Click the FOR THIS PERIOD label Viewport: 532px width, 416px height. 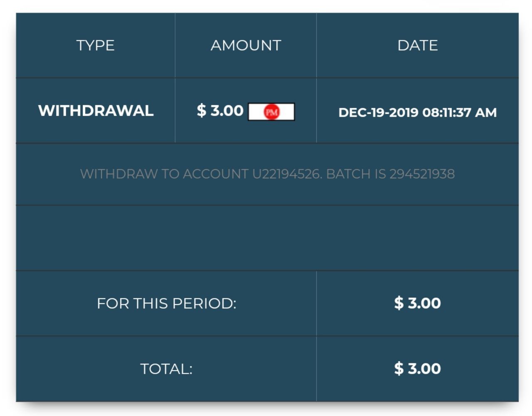pos(166,303)
